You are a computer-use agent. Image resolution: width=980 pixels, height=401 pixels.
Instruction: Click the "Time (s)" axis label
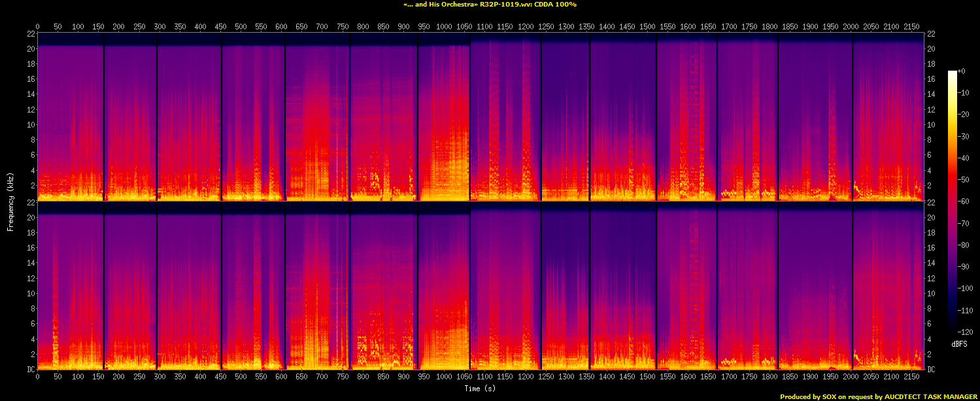480,389
